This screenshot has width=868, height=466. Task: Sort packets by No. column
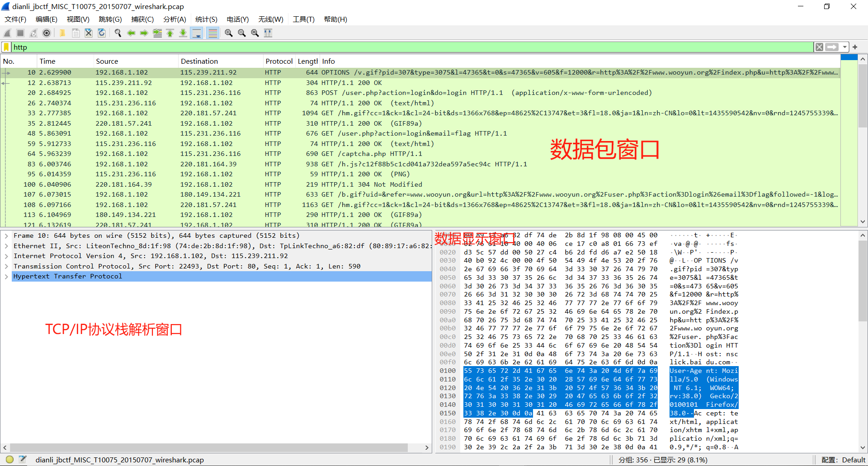pos(19,61)
